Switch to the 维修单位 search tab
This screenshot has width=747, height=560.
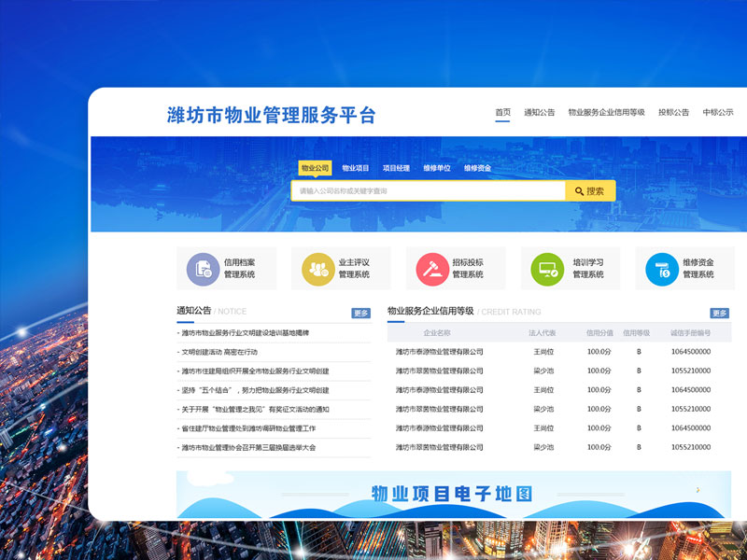[437, 168]
